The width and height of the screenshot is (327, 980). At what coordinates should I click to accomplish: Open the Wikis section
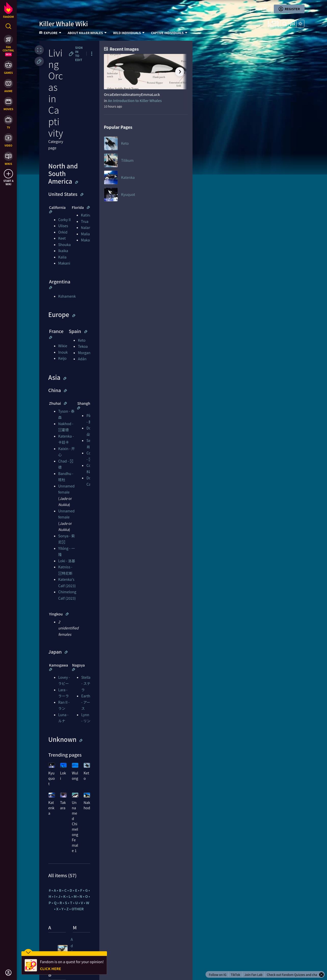pos(8,159)
